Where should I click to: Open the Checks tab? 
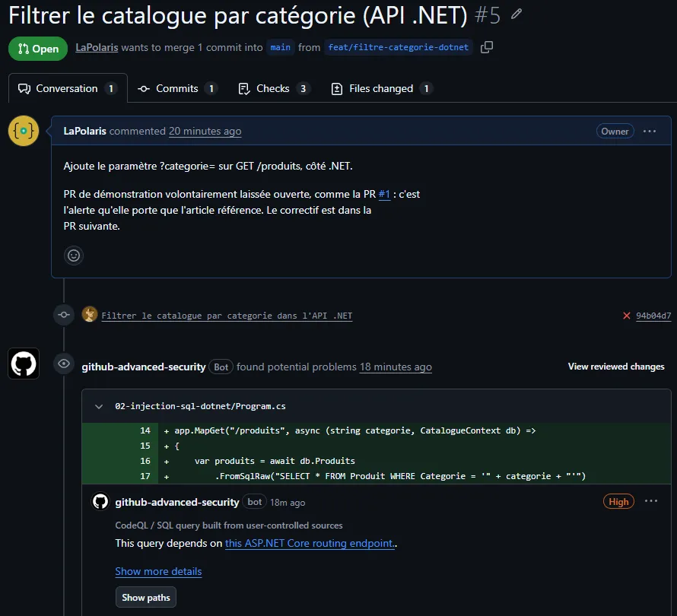(274, 88)
